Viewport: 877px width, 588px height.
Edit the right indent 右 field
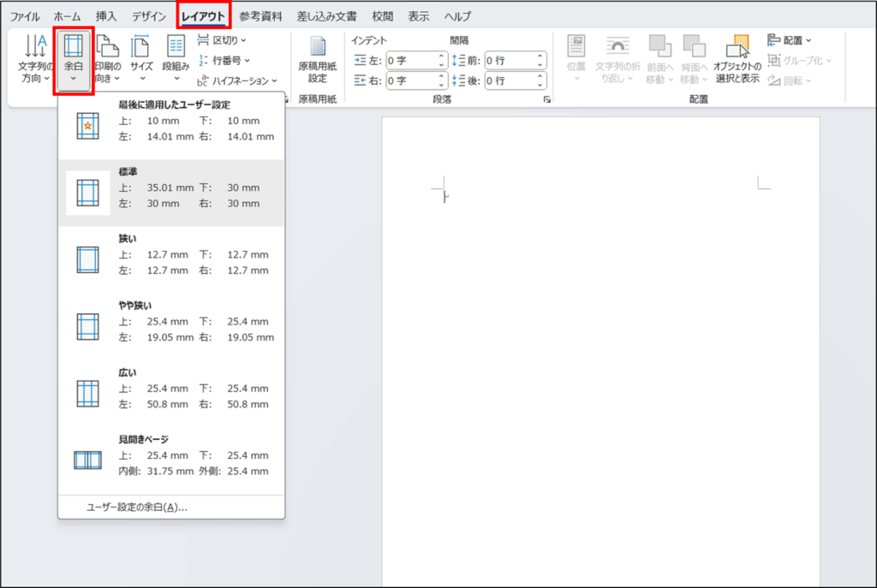point(412,81)
